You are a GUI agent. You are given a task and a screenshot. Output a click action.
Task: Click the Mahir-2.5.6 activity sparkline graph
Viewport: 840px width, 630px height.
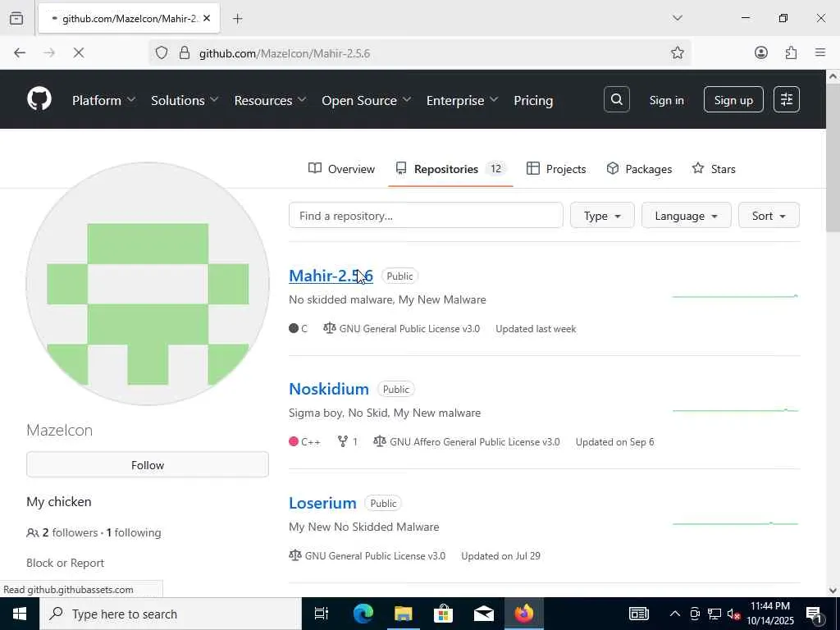click(x=735, y=295)
